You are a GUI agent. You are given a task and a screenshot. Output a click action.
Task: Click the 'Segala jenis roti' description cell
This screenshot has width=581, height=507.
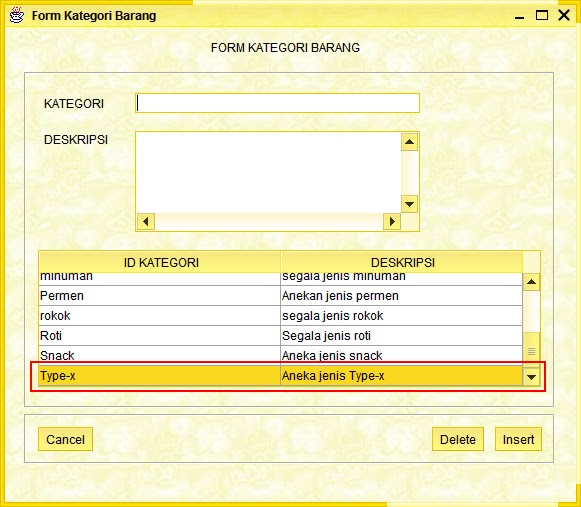402,336
